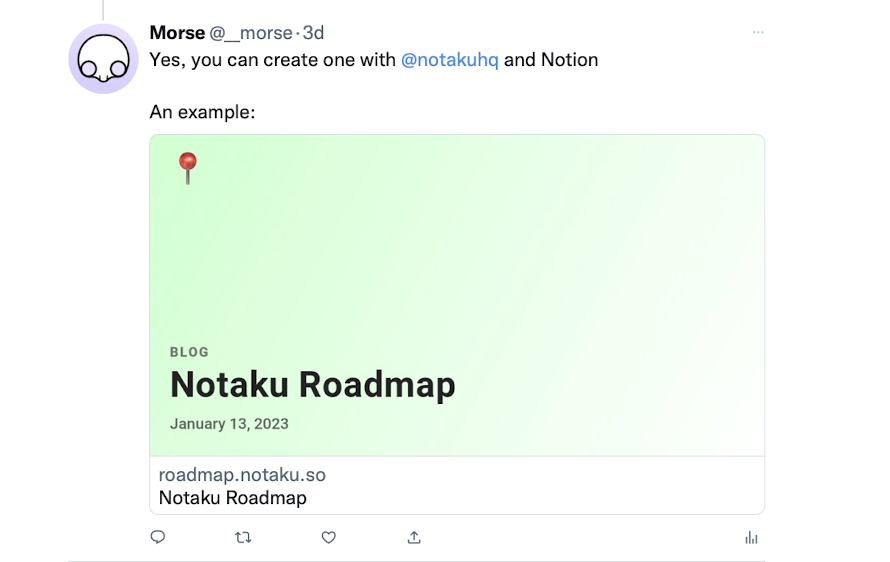Click the BLOG label in preview

(x=190, y=352)
